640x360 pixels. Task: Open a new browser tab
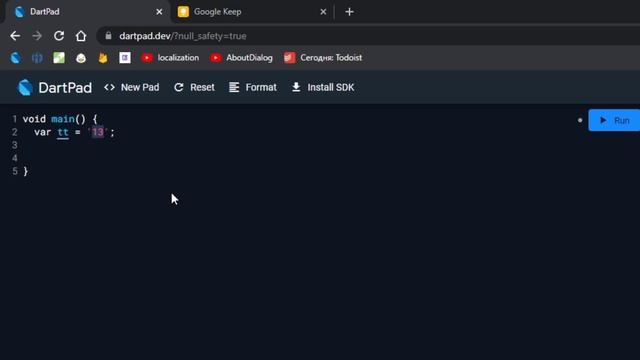[349, 12]
